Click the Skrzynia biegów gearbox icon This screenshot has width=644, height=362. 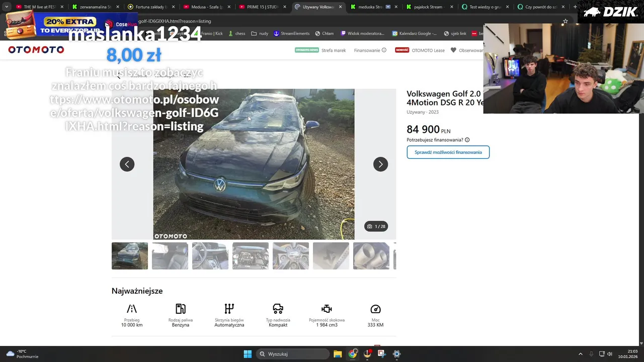tap(229, 309)
